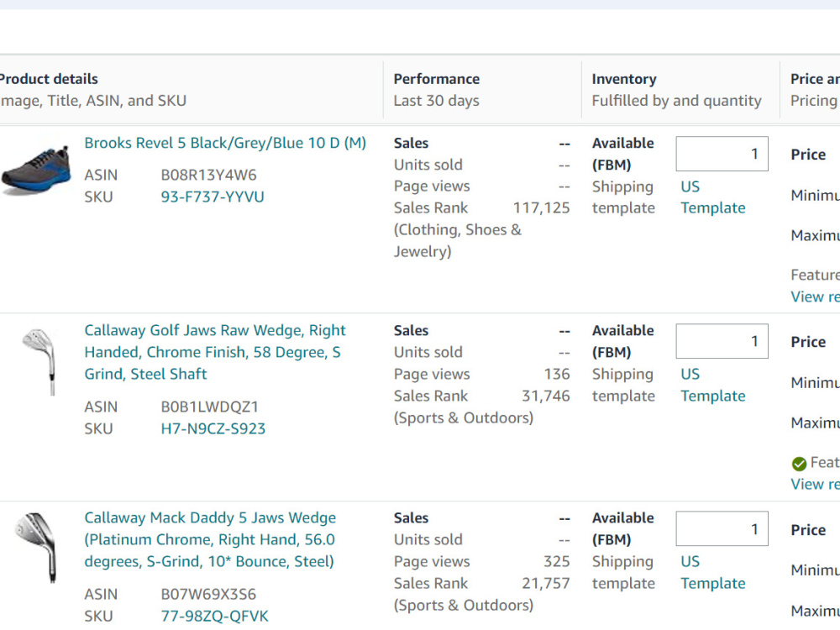The width and height of the screenshot is (840, 630).
Task: Open SKU 93-F737-YYVU link
Action: (x=213, y=197)
